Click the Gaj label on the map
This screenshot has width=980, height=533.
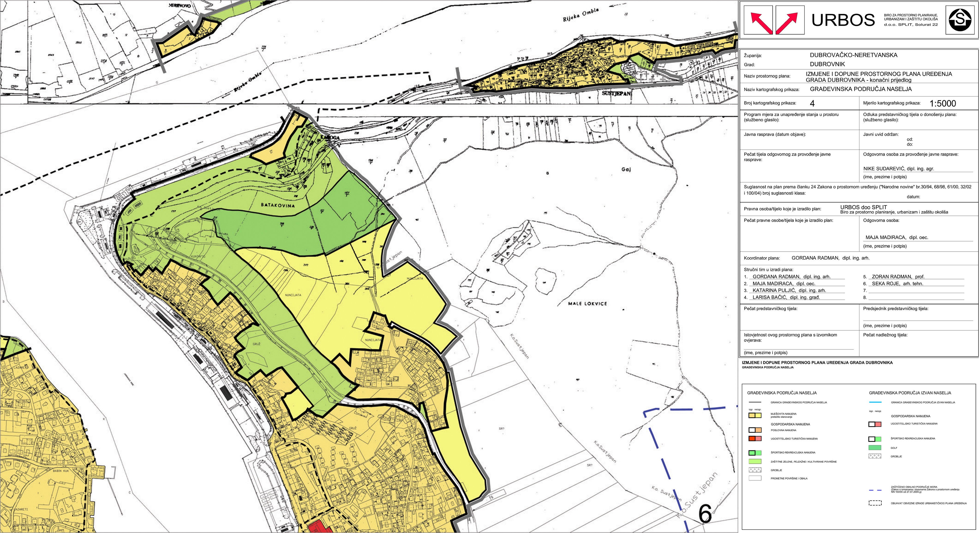click(x=626, y=169)
